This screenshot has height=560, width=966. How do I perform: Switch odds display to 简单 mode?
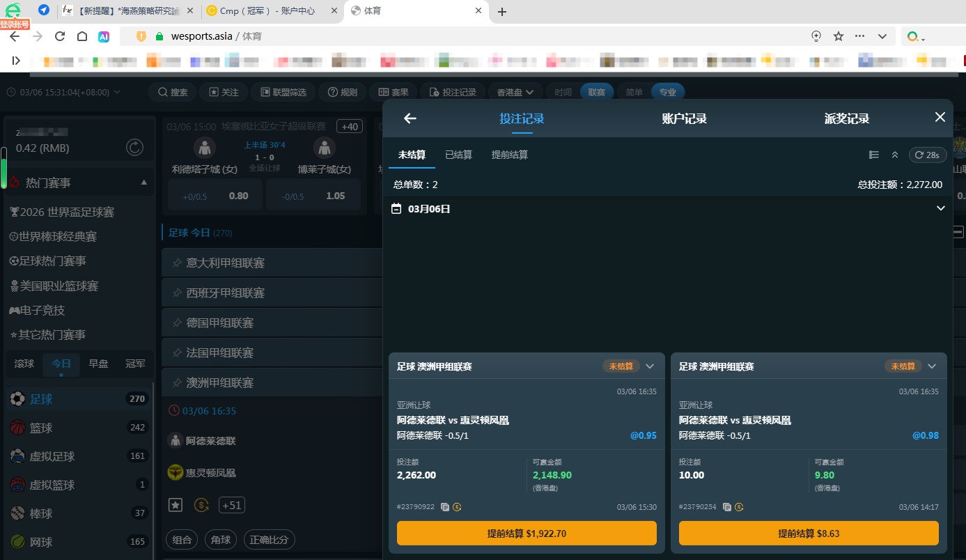pyautogui.click(x=633, y=91)
